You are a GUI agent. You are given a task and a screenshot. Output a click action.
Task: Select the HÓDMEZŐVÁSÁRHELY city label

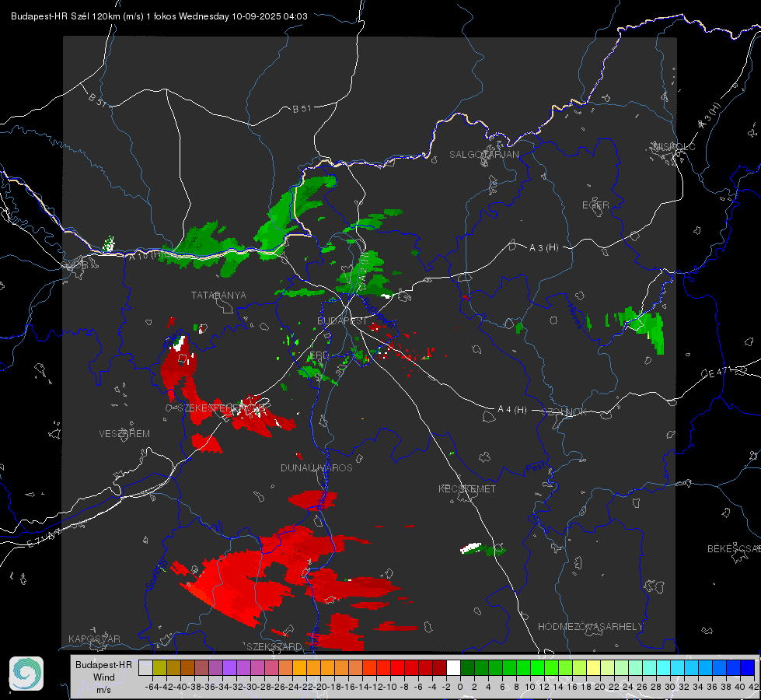coord(590,627)
